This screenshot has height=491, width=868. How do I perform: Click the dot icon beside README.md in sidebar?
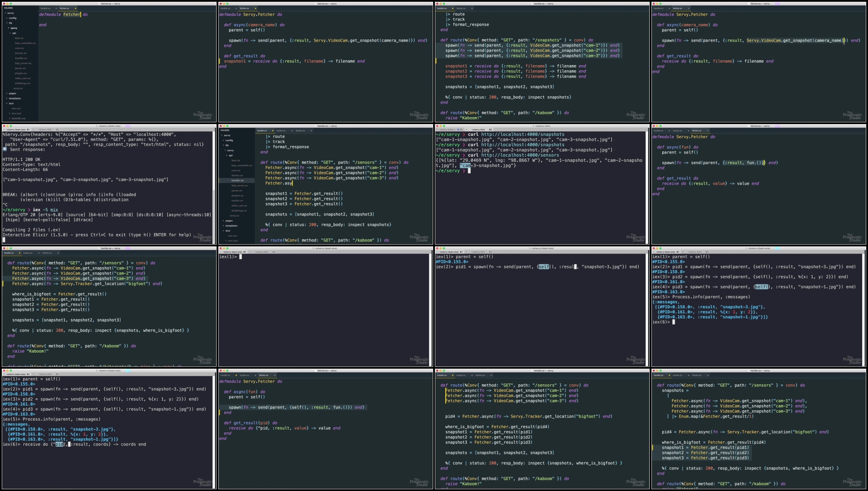coord(9,118)
